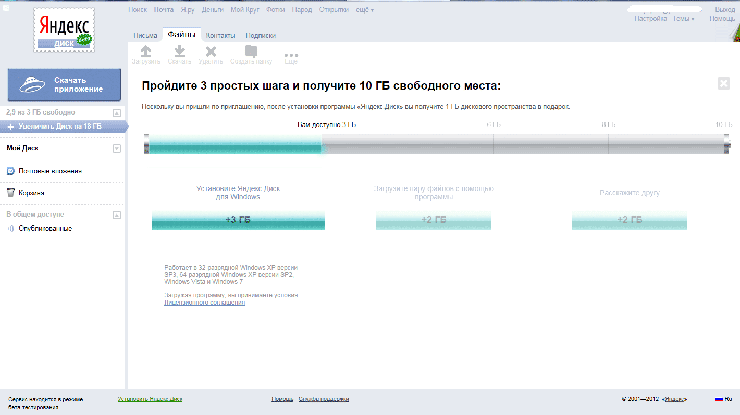Close the 10 ГБ promo banner
740x415 pixels.
tap(723, 84)
